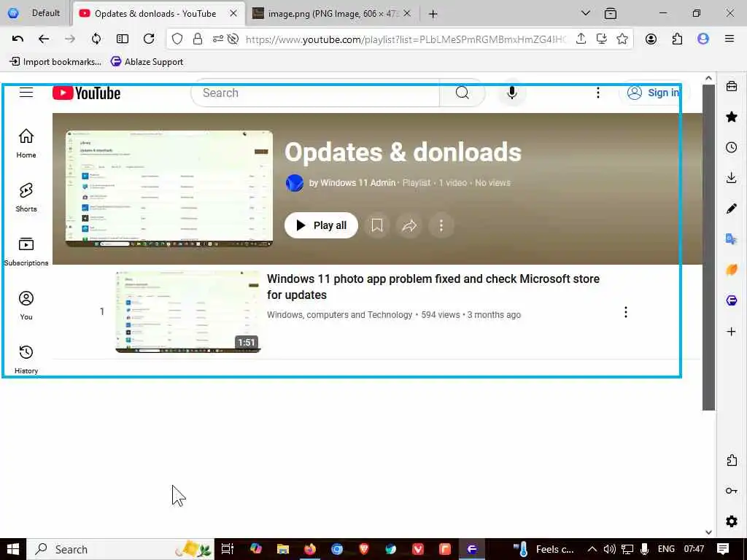Open Windows, computers and Technology channel
Viewport: 747px width, 560px height.
[x=339, y=315]
